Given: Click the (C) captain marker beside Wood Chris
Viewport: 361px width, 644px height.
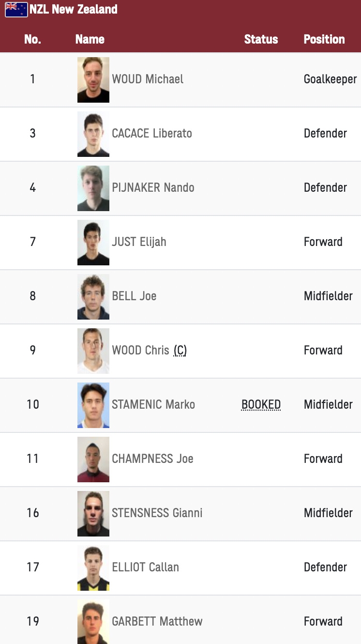Looking at the screenshot, I should coord(180,350).
